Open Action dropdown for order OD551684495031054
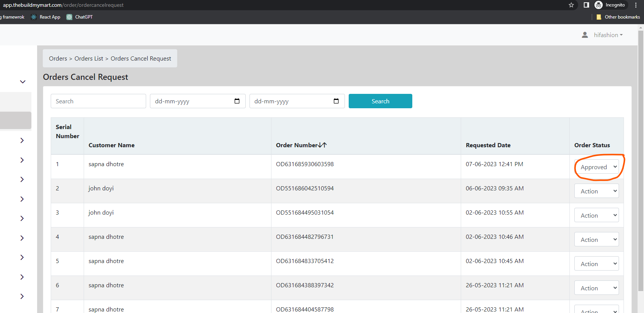Image resolution: width=644 pixels, height=313 pixels. tap(597, 215)
